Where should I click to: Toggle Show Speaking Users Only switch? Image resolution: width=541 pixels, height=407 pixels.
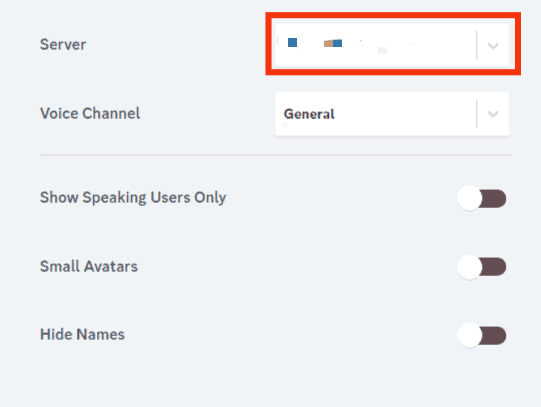[x=482, y=198]
